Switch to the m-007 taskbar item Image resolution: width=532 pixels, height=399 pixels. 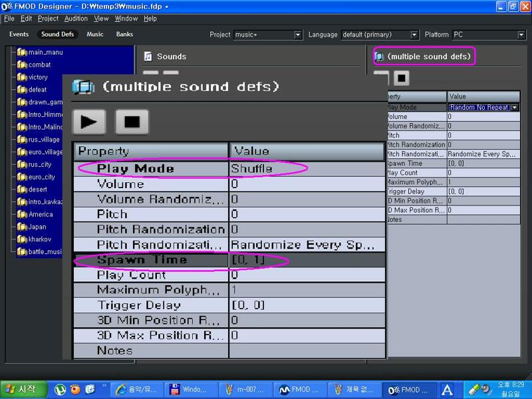click(246, 390)
